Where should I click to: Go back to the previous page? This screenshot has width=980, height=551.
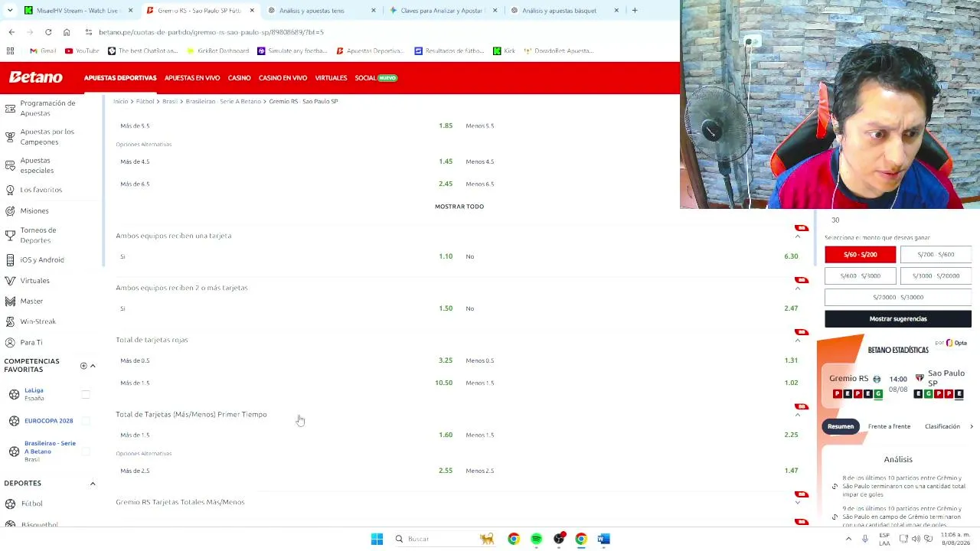tap(11, 32)
